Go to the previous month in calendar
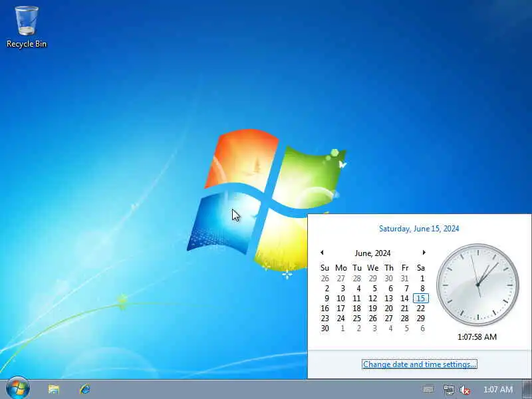Viewport: 532px width, 399px height. click(322, 253)
